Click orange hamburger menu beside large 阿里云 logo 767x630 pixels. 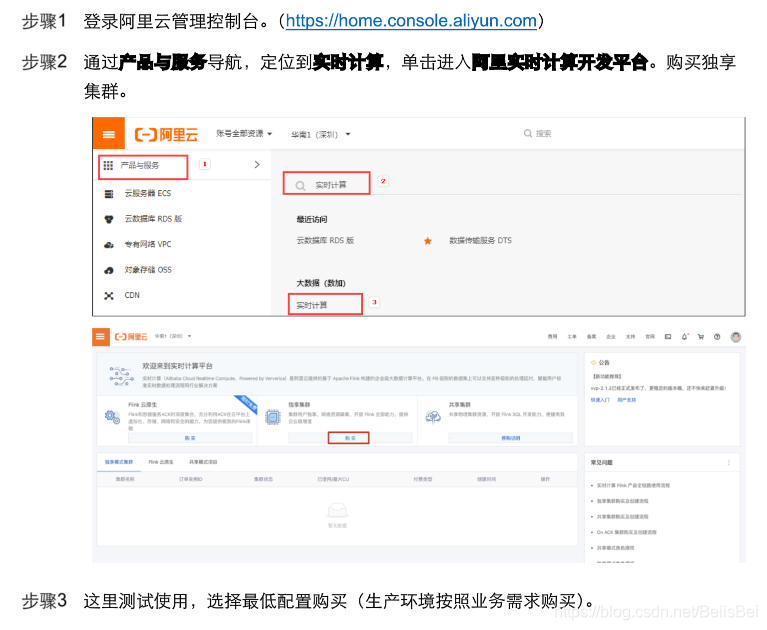click(x=109, y=134)
